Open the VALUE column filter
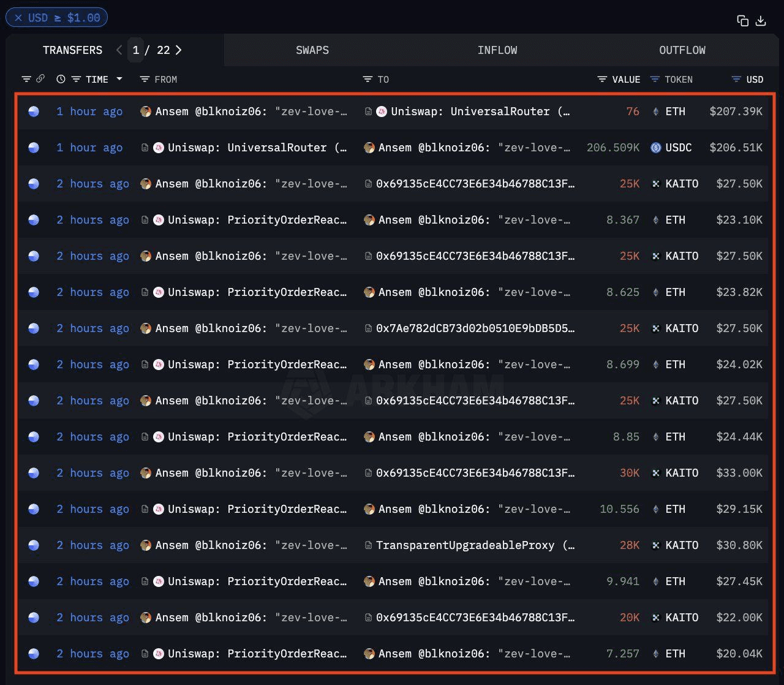The width and height of the screenshot is (784, 685). click(x=602, y=80)
